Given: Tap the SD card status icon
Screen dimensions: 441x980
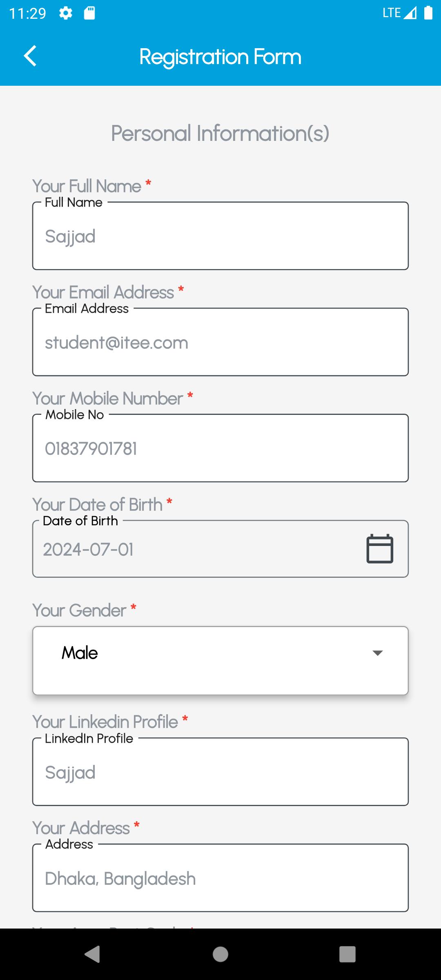Looking at the screenshot, I should (89, 13).
